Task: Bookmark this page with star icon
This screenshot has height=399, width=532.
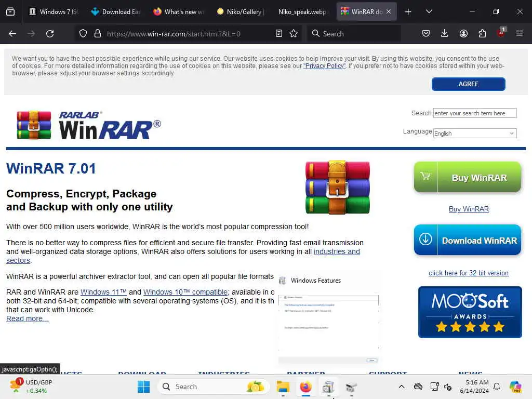Action: [294, 34]
